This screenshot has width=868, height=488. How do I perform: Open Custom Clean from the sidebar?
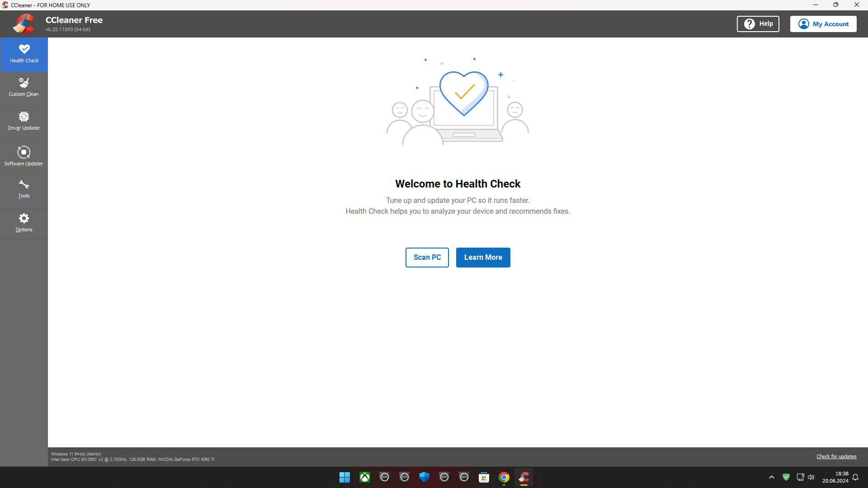(x=24, y=87)
